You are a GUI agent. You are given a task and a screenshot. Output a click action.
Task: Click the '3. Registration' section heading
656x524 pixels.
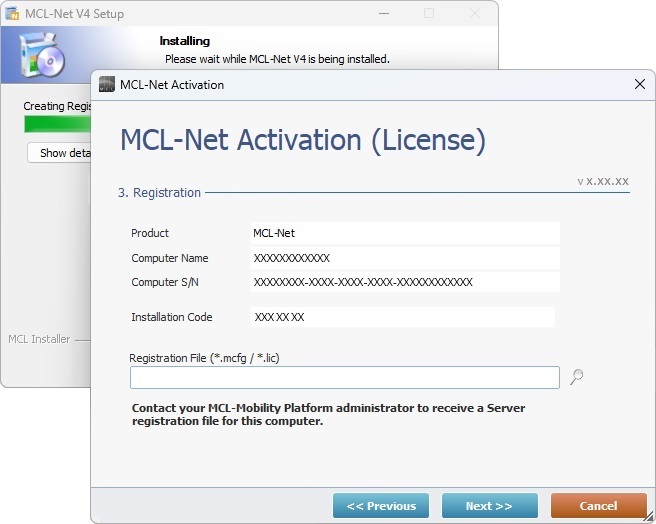(x=159, y=193)
